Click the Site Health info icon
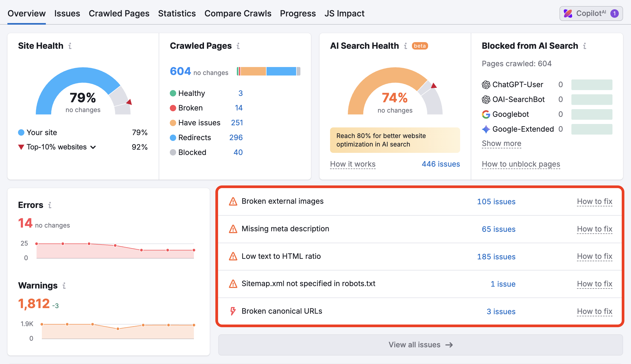Viewport: 631px width, 364px height. coord(70,46)
